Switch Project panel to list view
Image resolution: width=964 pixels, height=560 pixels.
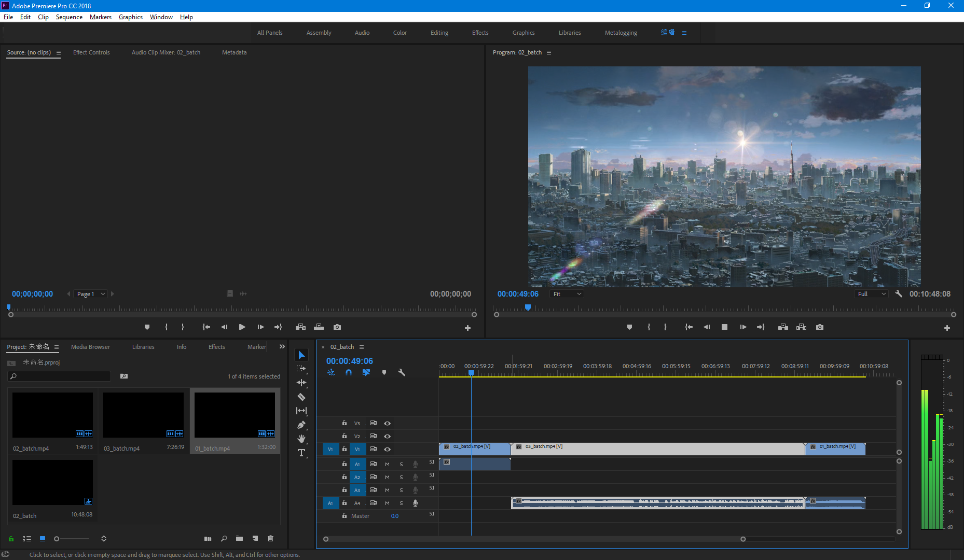27,539
